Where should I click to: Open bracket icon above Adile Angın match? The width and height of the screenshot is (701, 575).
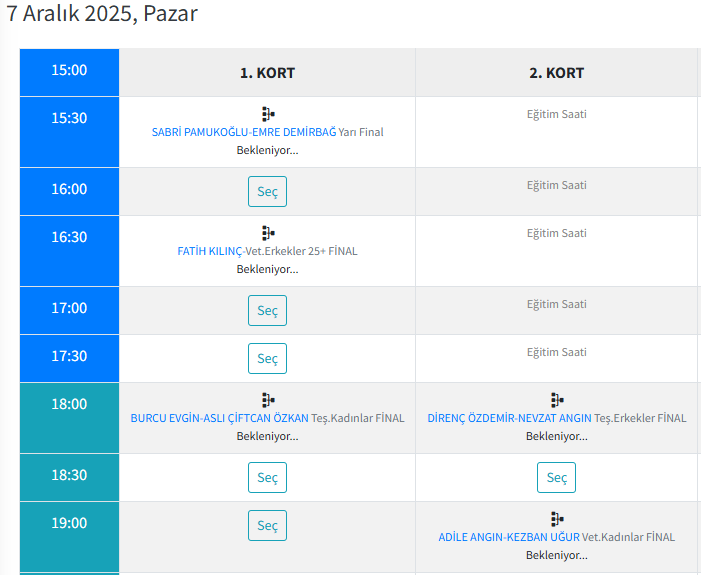pyautogui.click(x=557, y=519)
